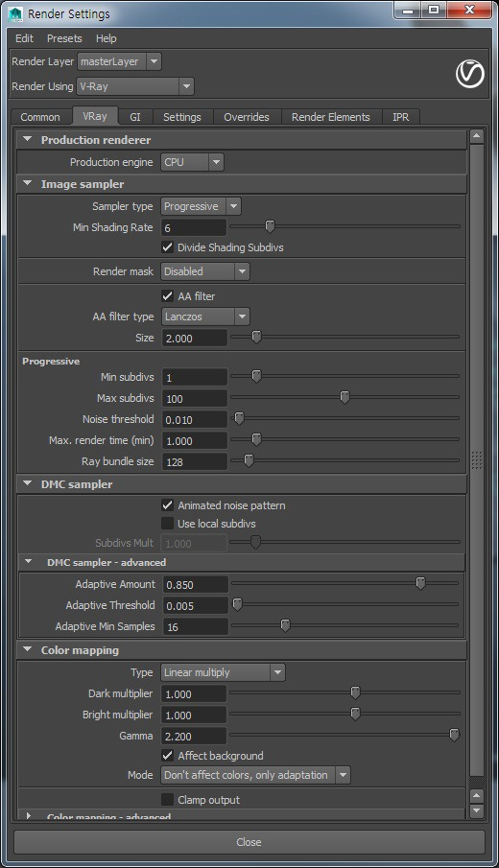Click the Max. render time slider handle
Image resolution: width=499 pixels, height=868 pixels.
(x=256, y=439)
